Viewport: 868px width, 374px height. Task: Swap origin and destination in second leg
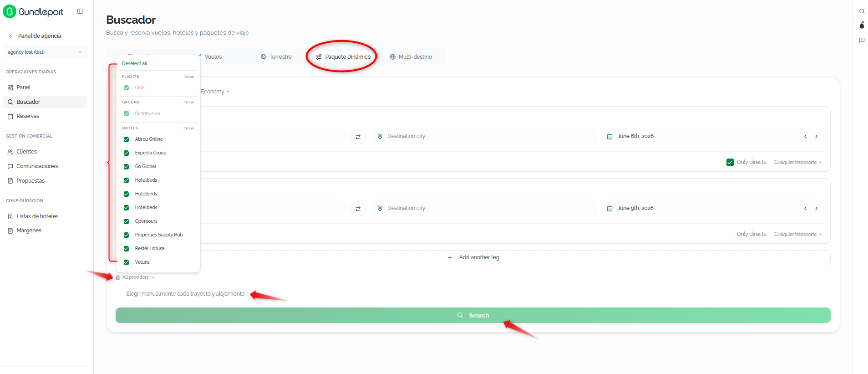tap(358, 209)
